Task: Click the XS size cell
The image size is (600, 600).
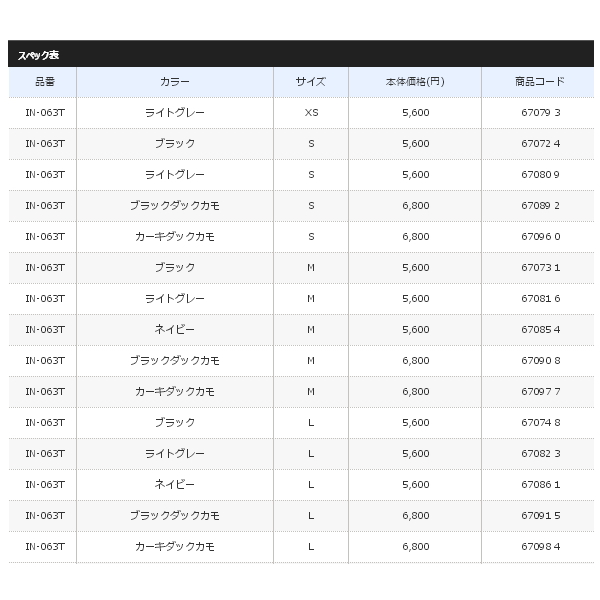Action: 311,112
